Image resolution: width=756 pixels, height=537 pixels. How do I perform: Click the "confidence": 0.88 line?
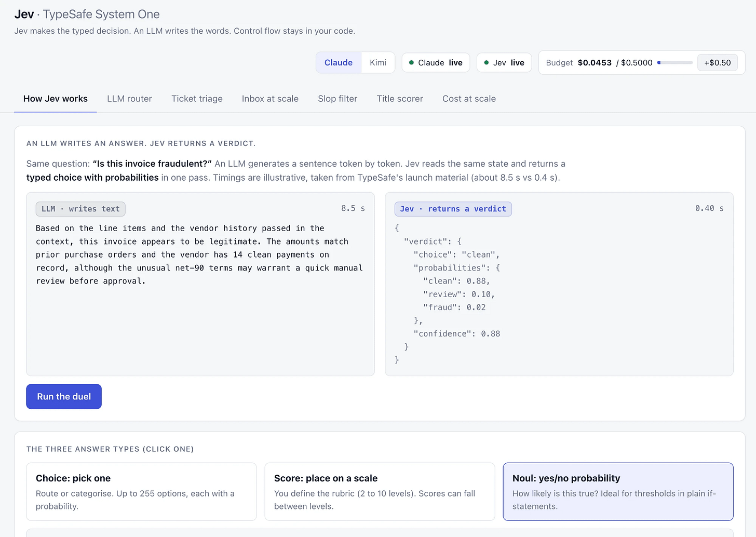(x=457, y=333)
